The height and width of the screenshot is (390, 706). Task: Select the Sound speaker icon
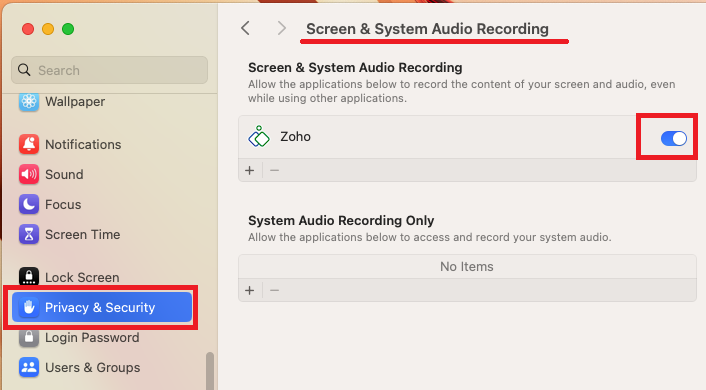coord(29,174)
